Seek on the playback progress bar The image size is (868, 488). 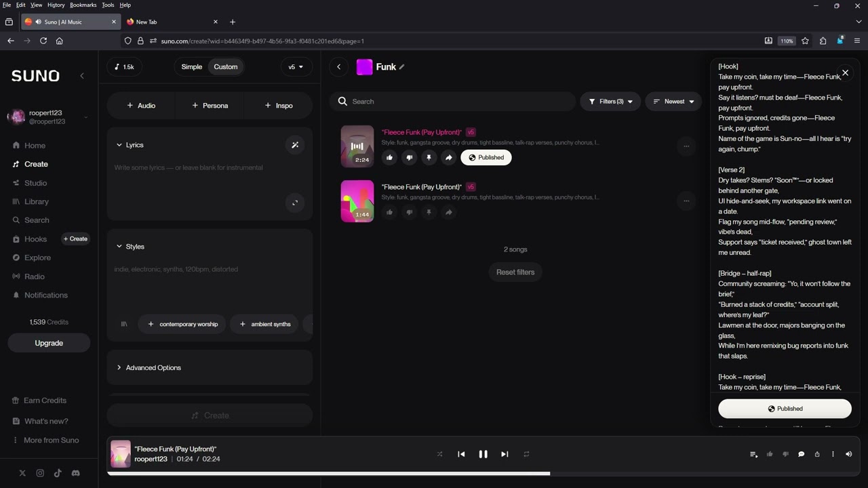(x=482, y=473)
